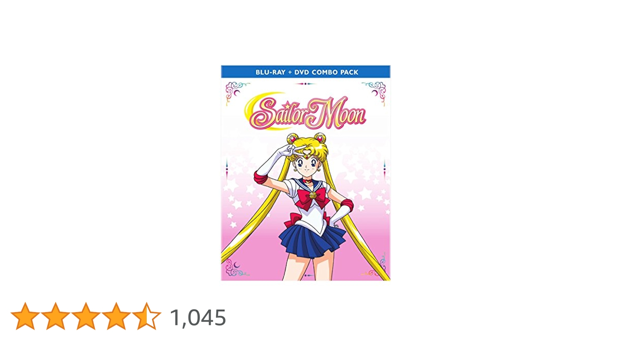
Task: Click the Blu-ray + DVD Combo Pack banner
Action: coord(305,72)
